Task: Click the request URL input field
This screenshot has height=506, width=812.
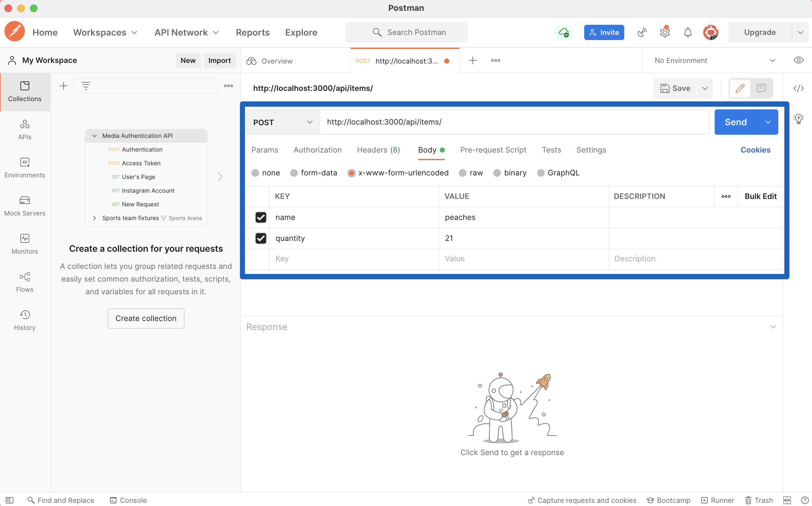Action: pos(469,122)
